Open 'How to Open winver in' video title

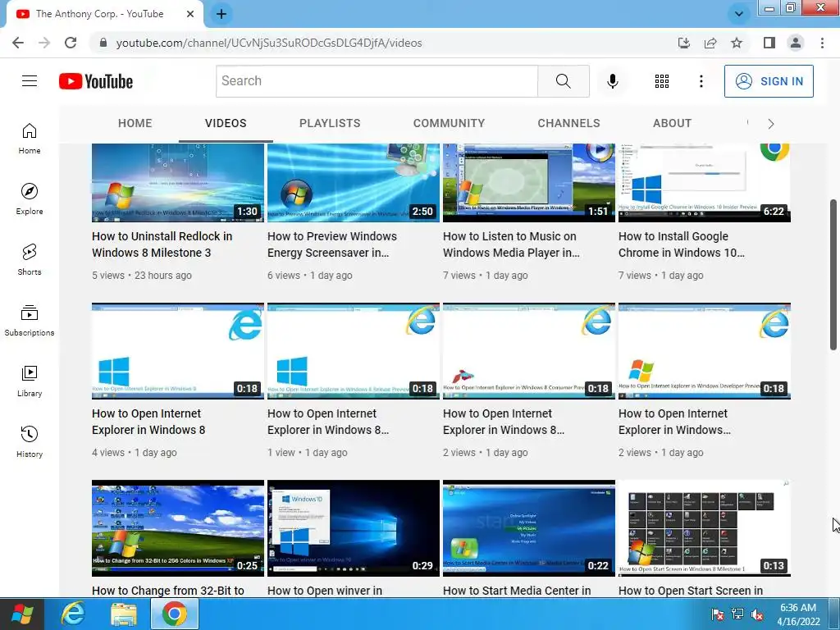325,591
